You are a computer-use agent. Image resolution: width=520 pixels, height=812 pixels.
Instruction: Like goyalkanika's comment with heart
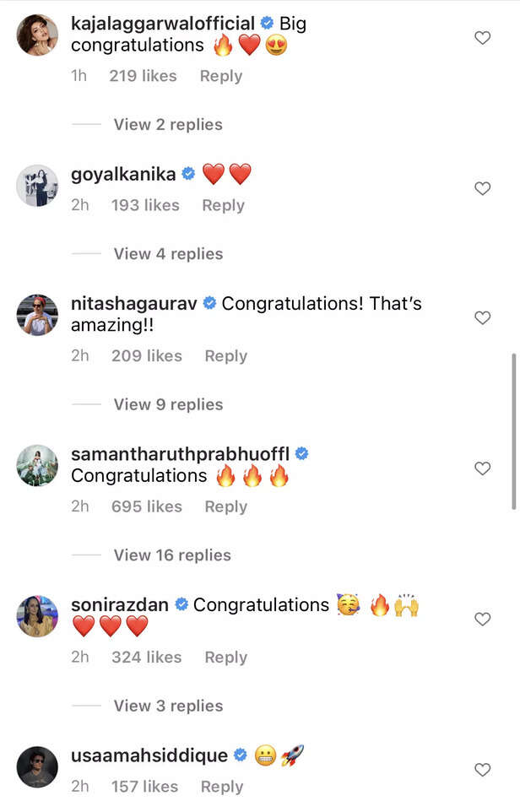tap(482, 188)
